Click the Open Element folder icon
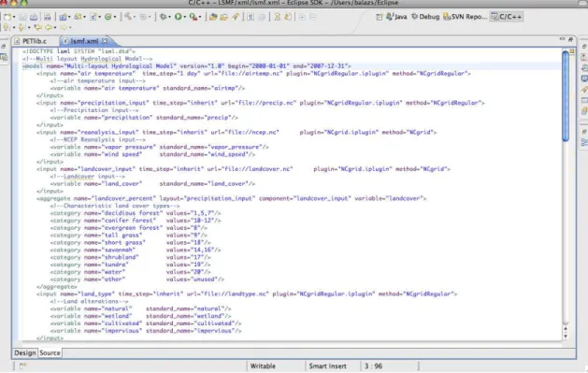This screenshot has height=373, width=588. [213, 17]
